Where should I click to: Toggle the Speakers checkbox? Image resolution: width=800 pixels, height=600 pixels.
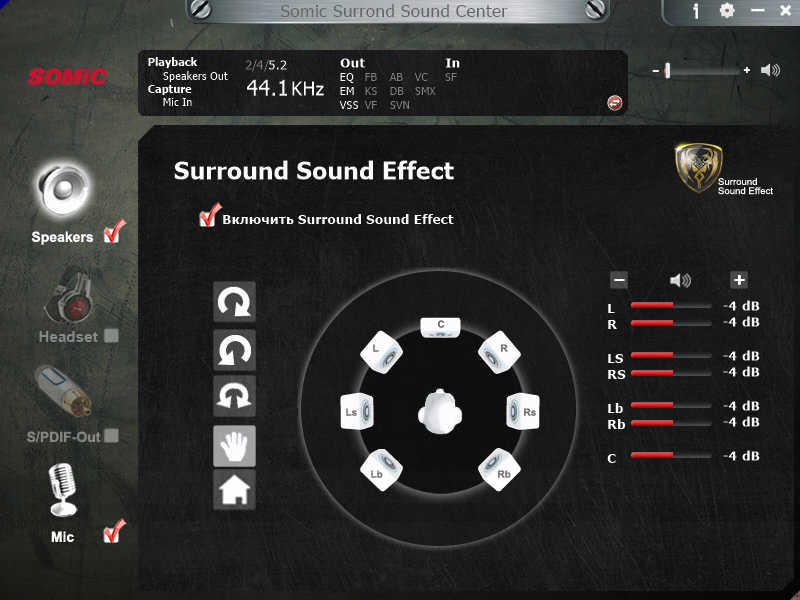point(113,232)
